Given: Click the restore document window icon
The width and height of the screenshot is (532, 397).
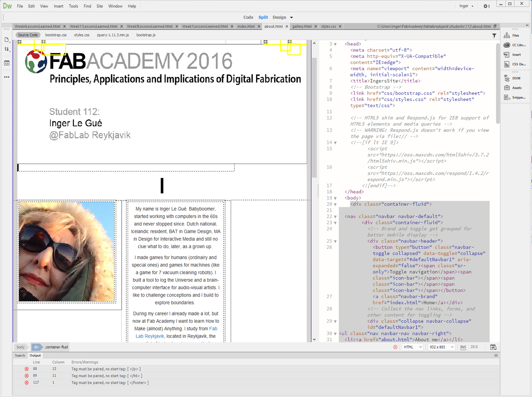Looking at the screenshot, I should (x=495, y=26).
